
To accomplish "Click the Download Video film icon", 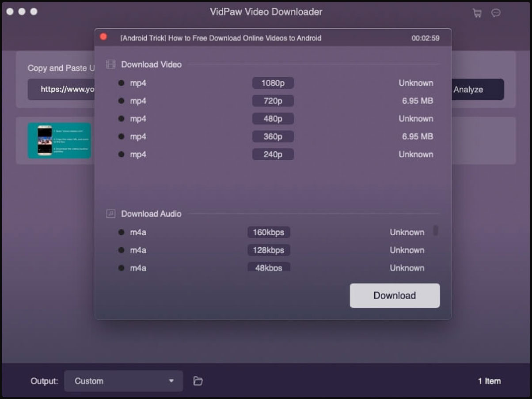I will pos(111,64).
